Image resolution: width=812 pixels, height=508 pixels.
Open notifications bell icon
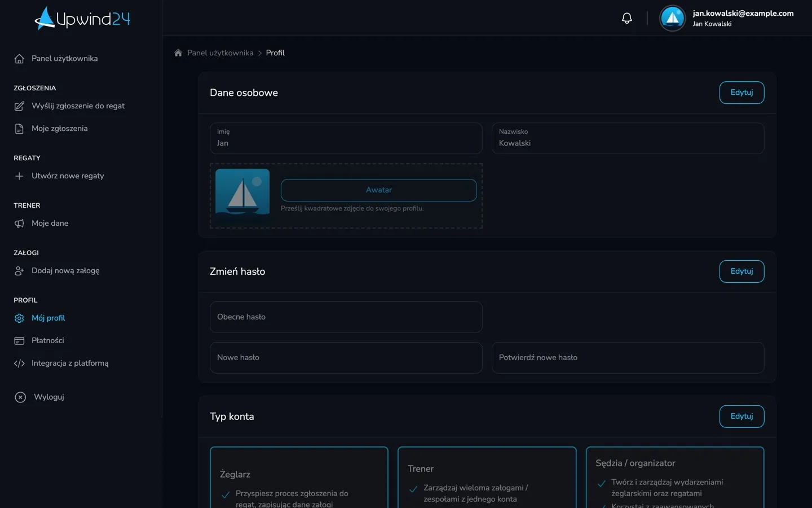(x=626, y=18)
